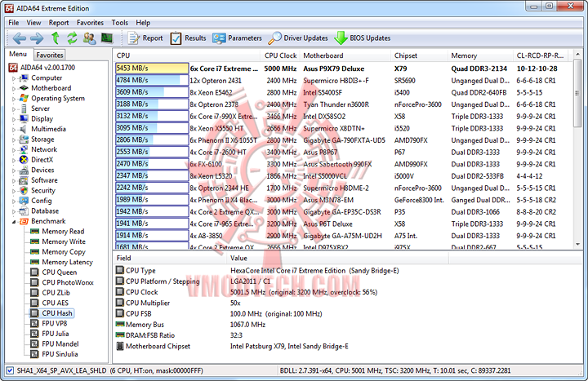
Task: Open CPU Queen benchmark
Action: click(60, 272)
